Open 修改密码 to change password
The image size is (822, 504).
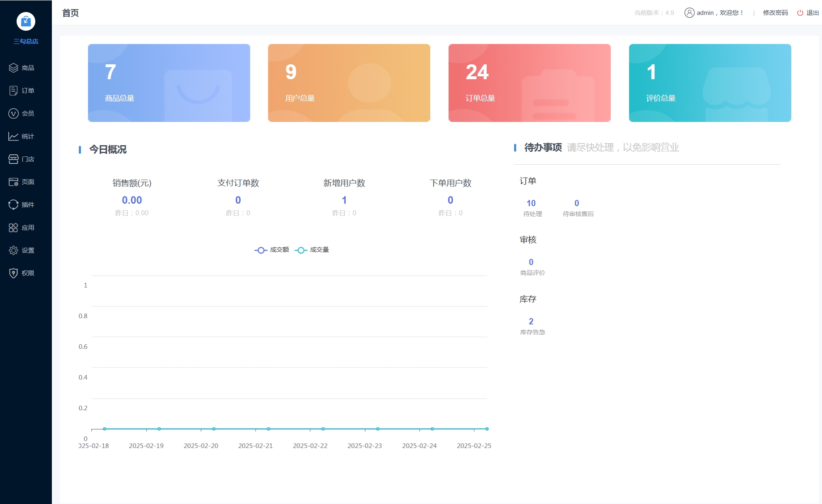(x=774, y=13)
